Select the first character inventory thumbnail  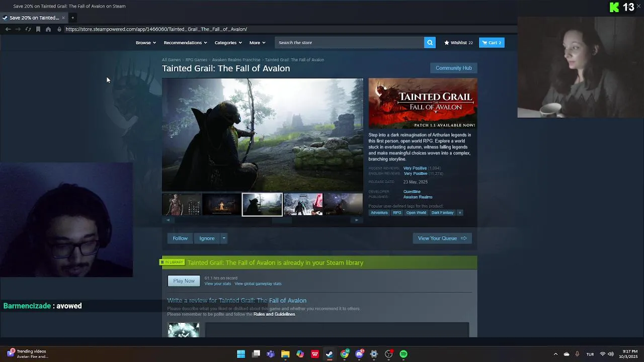pyautogui.click(x=182, y=205)
